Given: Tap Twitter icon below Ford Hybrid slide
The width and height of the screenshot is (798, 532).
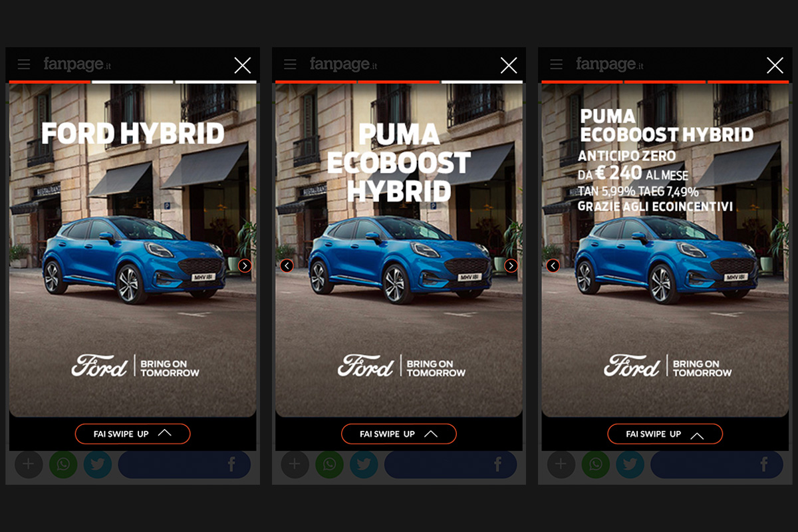Looking at the screenshot, I should (98, 464).
